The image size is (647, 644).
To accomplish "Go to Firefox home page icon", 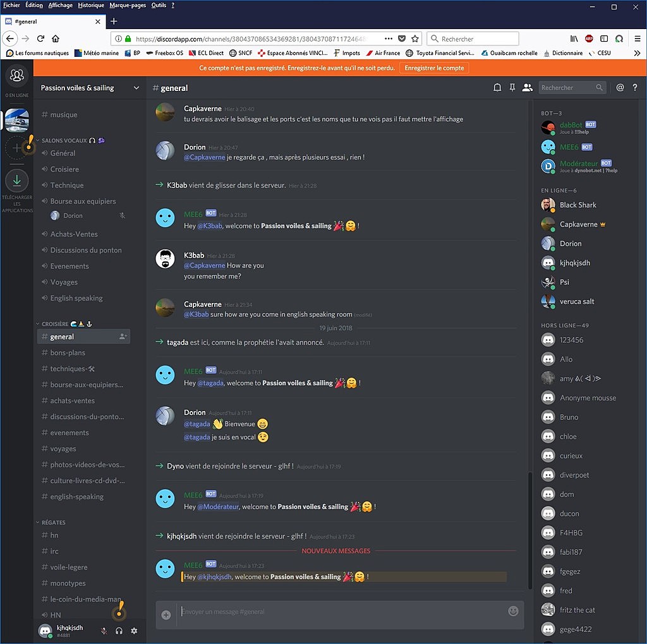I will (x=56, y=39).
